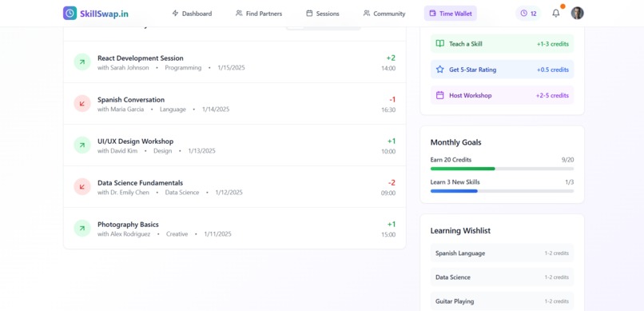
Task: Click the calendar icon in Host Workshop
Action: [x=440, y=95]
